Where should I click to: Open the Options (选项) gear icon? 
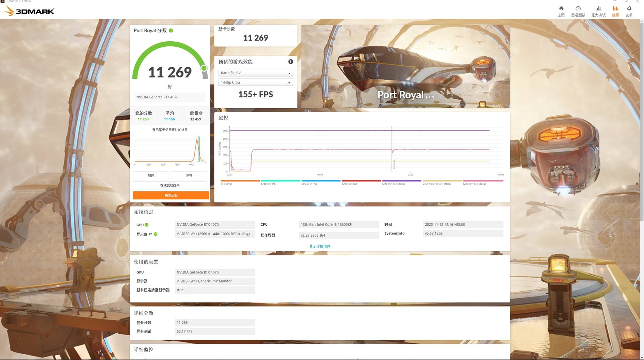coord(629,11)
